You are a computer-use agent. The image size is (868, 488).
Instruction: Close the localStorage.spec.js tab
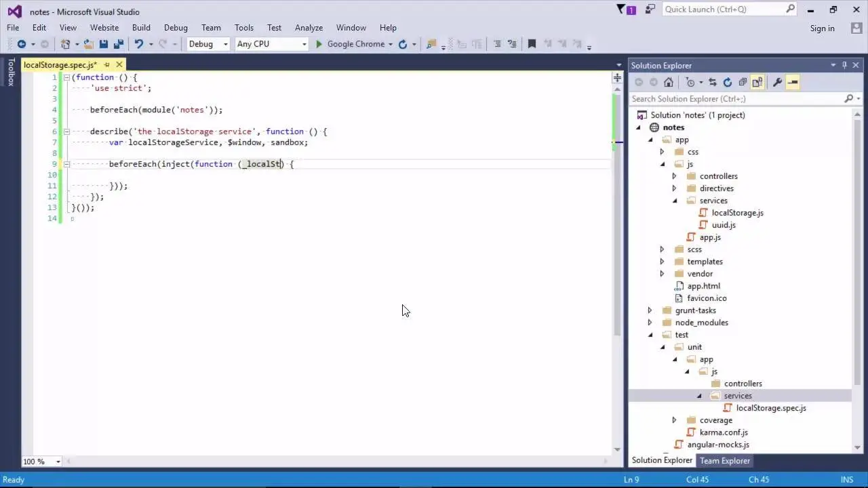coord(119,65)
